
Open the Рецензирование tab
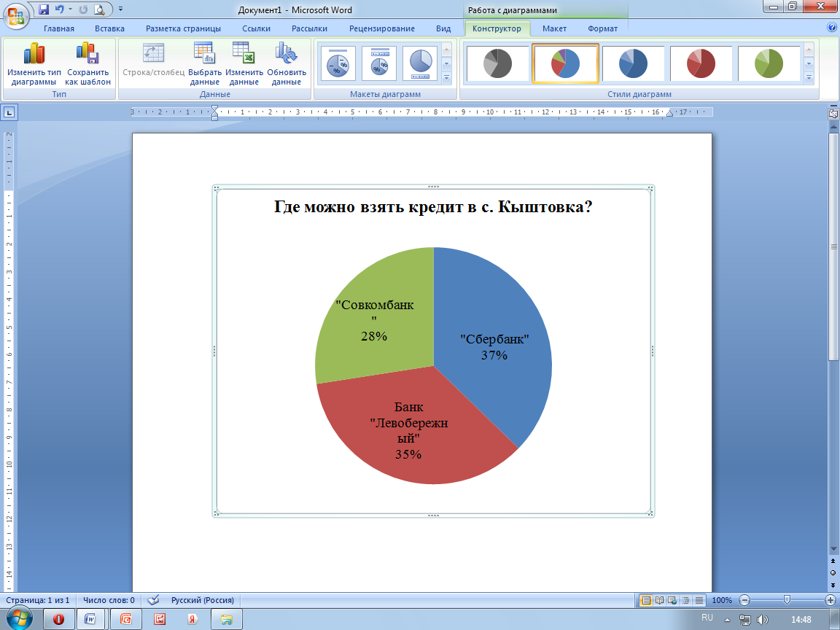[x=382, y=28]
